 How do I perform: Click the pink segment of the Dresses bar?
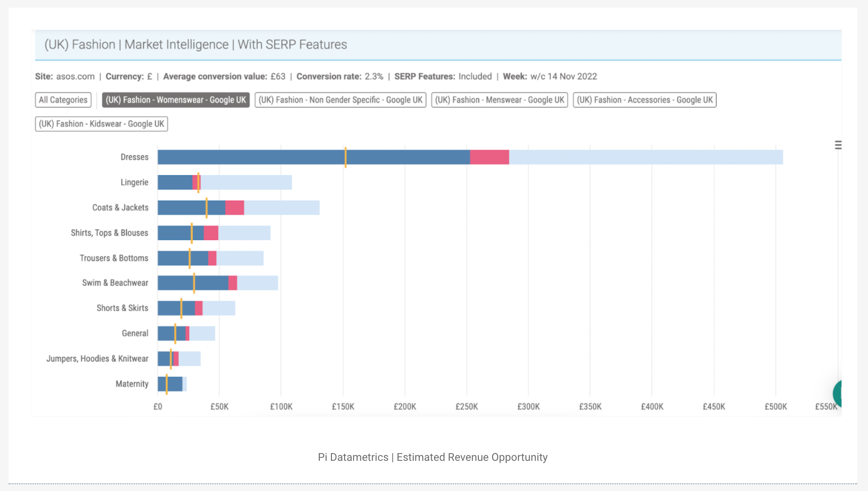(489, 157)
